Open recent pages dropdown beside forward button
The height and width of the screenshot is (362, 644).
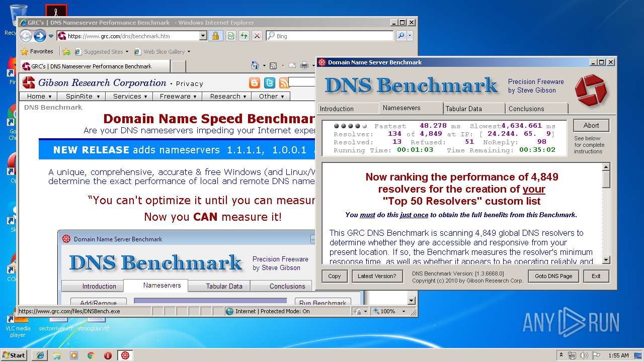click(51, 36)
